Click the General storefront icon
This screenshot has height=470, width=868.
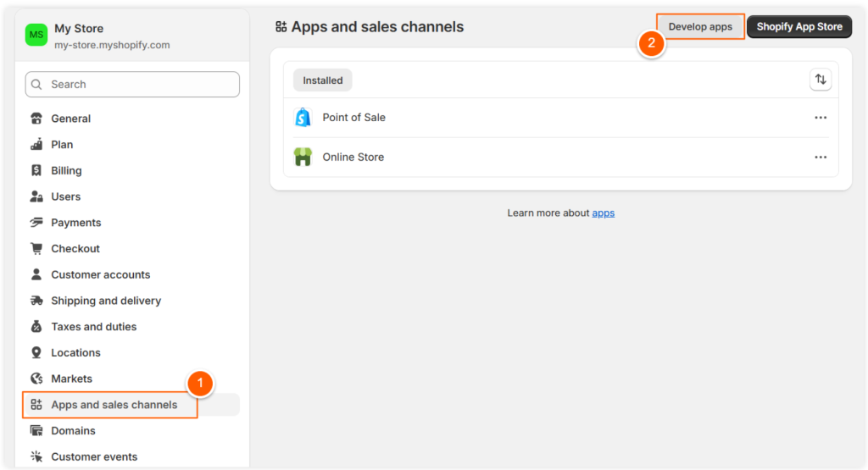coord(36,119)
